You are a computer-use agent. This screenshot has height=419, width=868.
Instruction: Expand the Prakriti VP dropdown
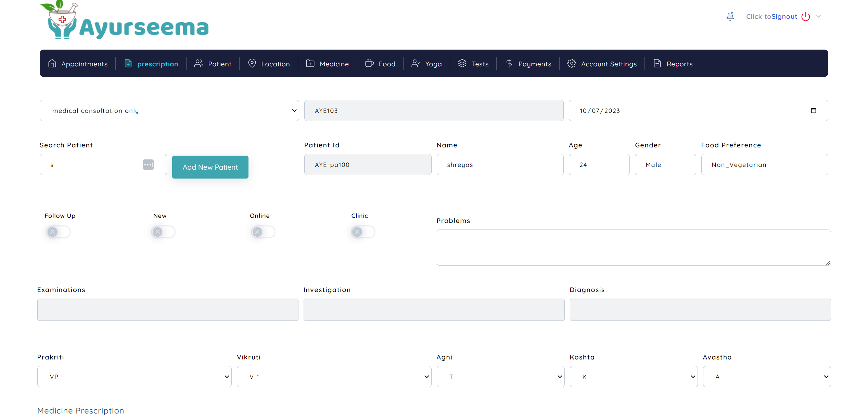pos(134,377)
